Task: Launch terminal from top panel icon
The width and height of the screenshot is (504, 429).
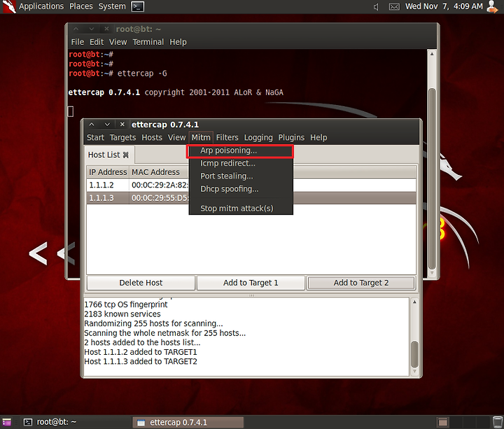Action: [x=138, y=6]
